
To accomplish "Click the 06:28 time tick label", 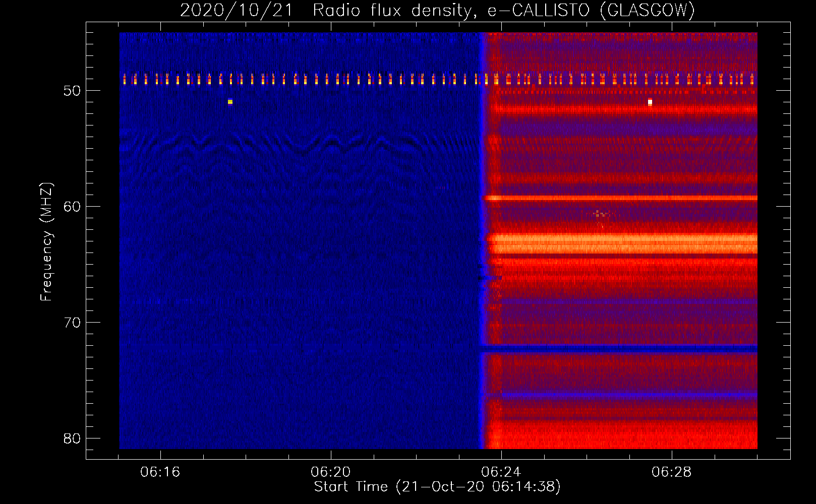I will (x=672, y=472).
